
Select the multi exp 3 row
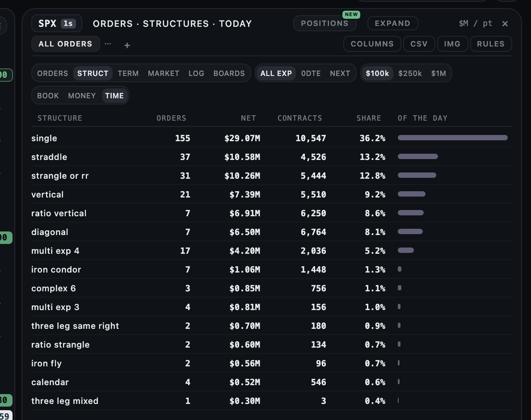click(x=272, y=307)
